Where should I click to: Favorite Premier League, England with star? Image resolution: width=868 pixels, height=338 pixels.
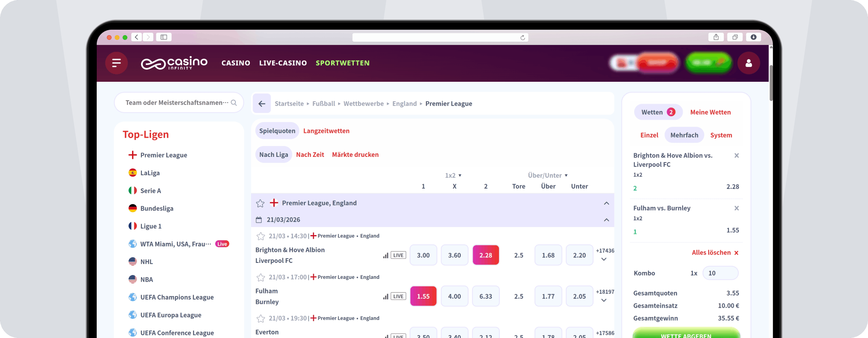(x=260, y=203)
